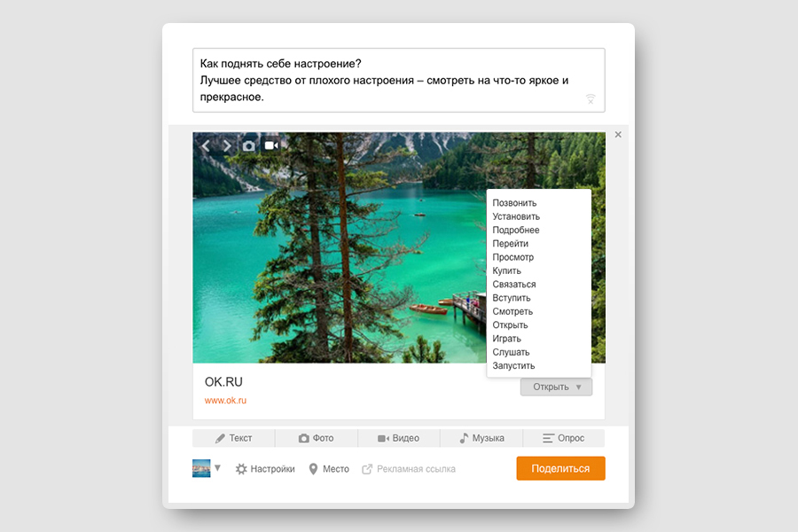Close the link preview attachment

point(618,135)
